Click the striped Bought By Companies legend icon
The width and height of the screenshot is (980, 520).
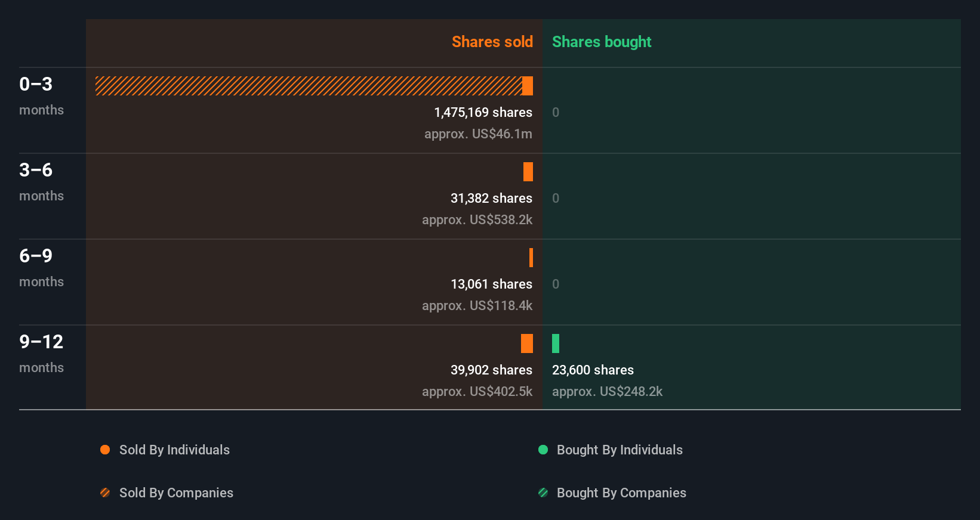pyautogui.click(x=543, y=493)
